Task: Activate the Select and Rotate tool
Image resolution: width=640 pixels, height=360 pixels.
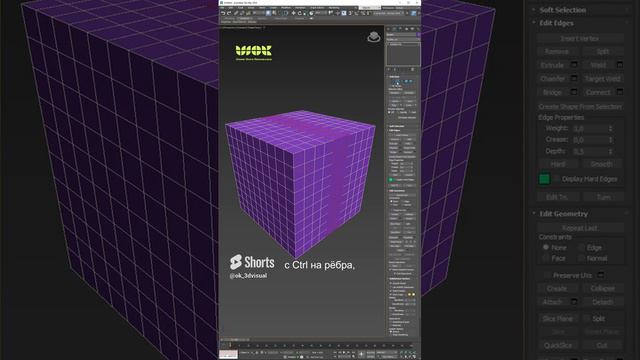Action: 299,13
